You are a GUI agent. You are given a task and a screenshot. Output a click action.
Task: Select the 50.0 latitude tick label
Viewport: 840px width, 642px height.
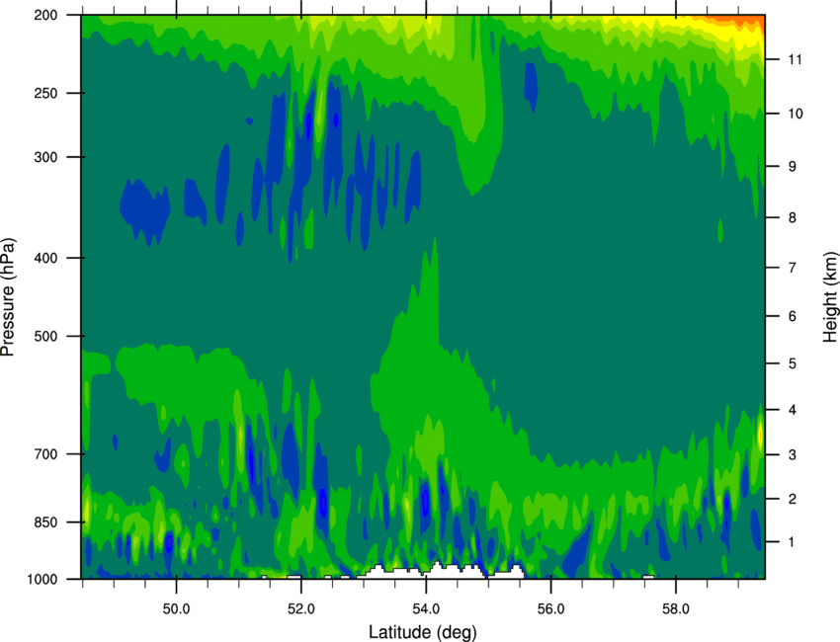(176, 608)
